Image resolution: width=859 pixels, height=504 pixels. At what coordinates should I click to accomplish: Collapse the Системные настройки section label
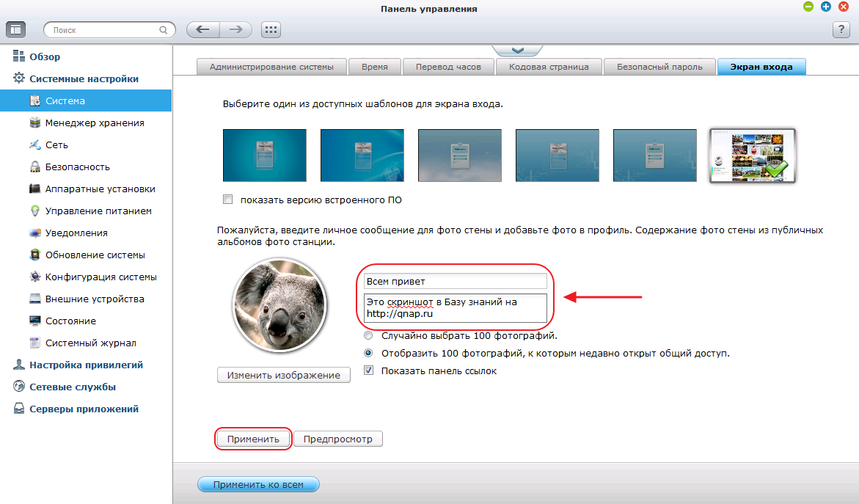pos(84,79)
